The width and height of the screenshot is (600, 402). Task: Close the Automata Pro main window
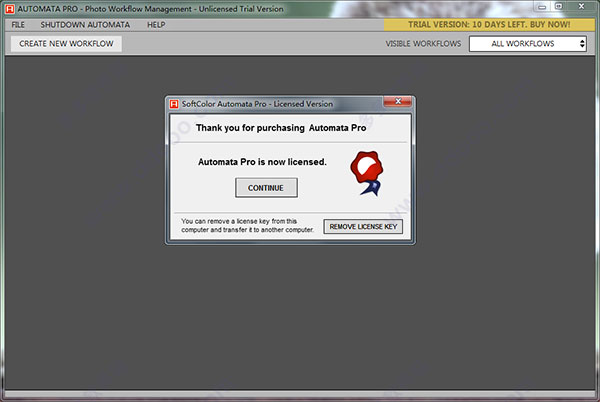581,7
